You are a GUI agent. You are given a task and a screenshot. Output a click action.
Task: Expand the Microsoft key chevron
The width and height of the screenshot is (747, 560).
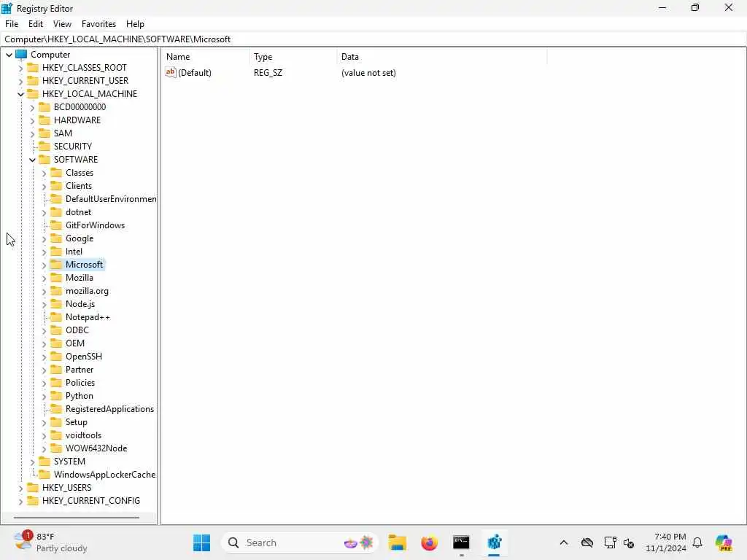coord(44,265)
